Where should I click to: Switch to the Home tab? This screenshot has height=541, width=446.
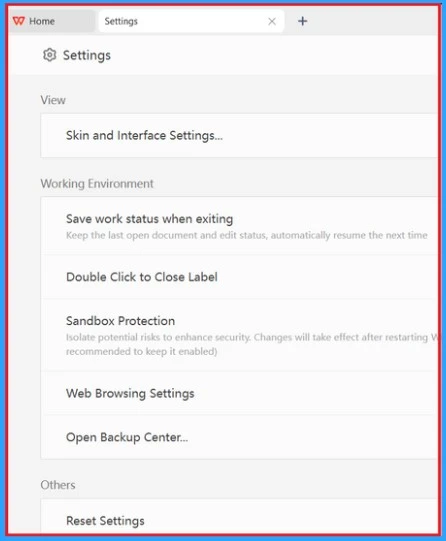pos(51,21)
